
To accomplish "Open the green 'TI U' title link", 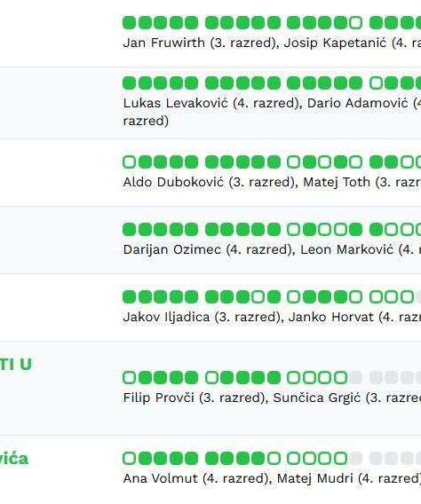I will tap(16, 365).
